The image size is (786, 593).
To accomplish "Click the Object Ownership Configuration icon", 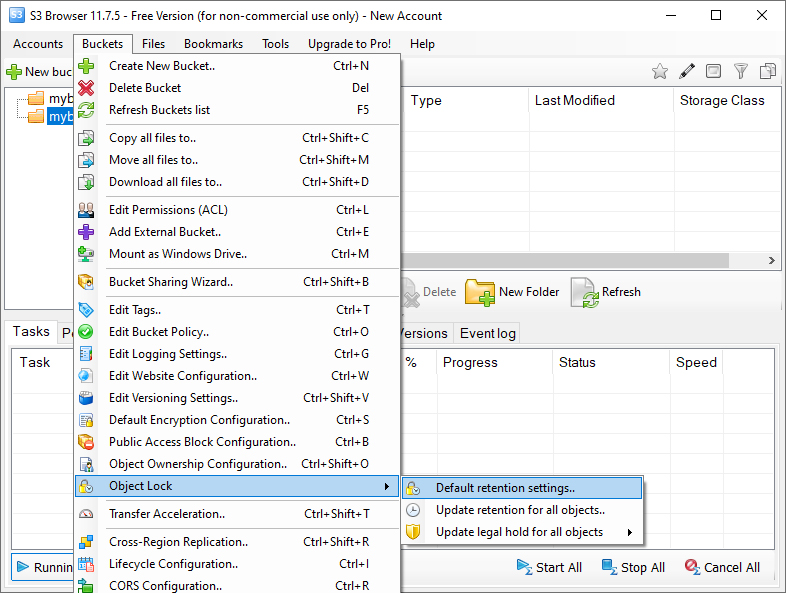I will pos(86,464).
